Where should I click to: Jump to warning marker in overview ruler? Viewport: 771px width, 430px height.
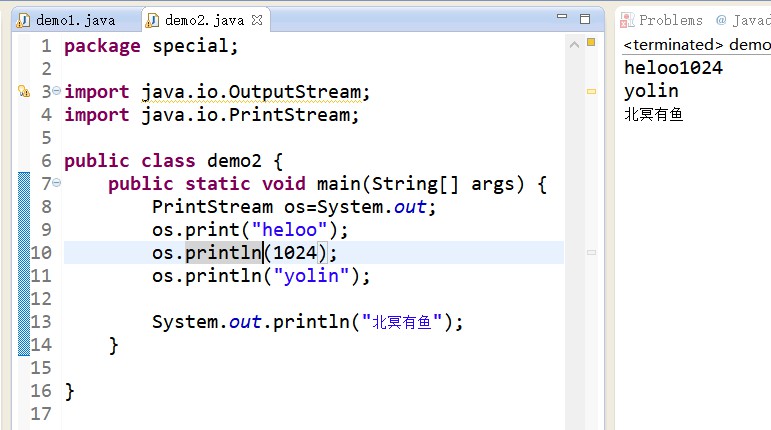click(x=592, y=91)
